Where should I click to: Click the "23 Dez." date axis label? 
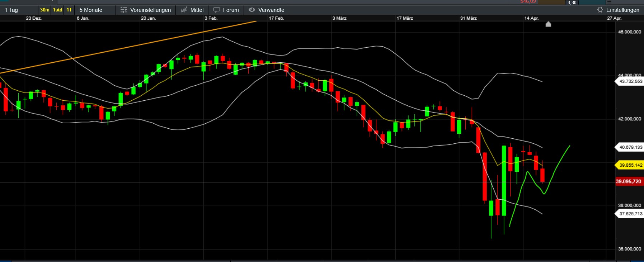34,18
